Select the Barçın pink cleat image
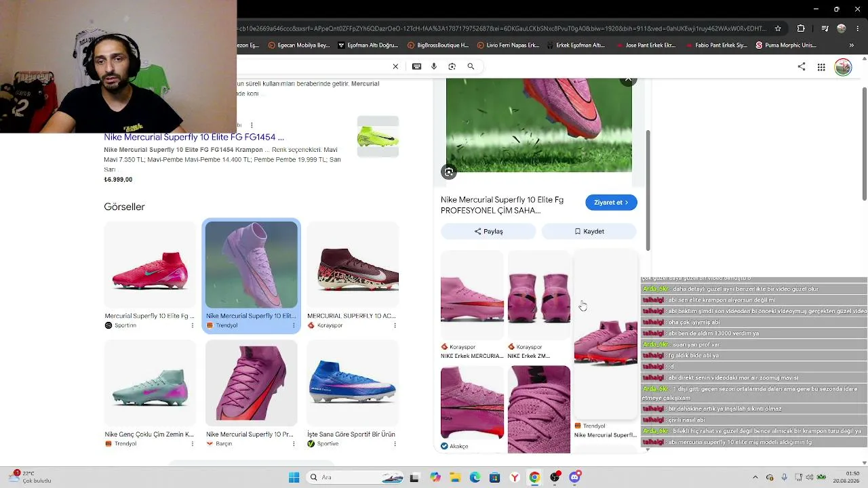Image resolution: width=868 pixels, height=488 pixels. click(251, 384)
